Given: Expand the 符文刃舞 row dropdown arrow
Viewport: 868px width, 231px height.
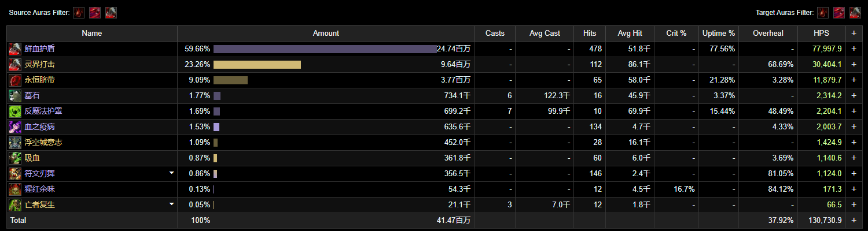Looking at the screenshot, I should tap(171, 173).
